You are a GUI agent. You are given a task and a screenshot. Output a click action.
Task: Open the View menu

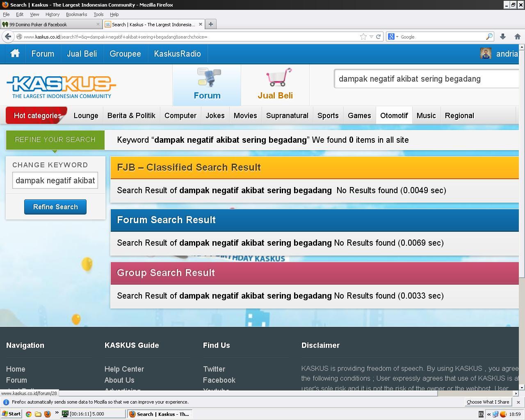click(34, 14)
